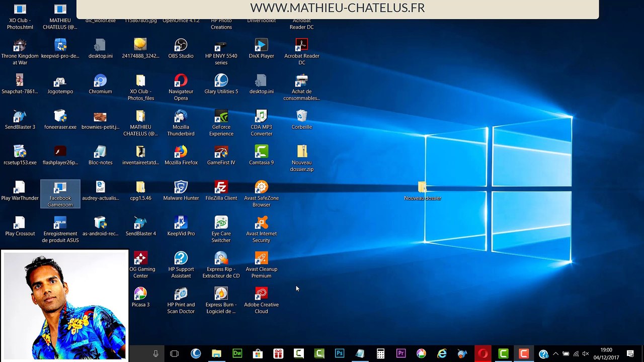Open Dreamweaver from the taskbar
This screenshot has width=644, height=362.
[x=237, y=353]
